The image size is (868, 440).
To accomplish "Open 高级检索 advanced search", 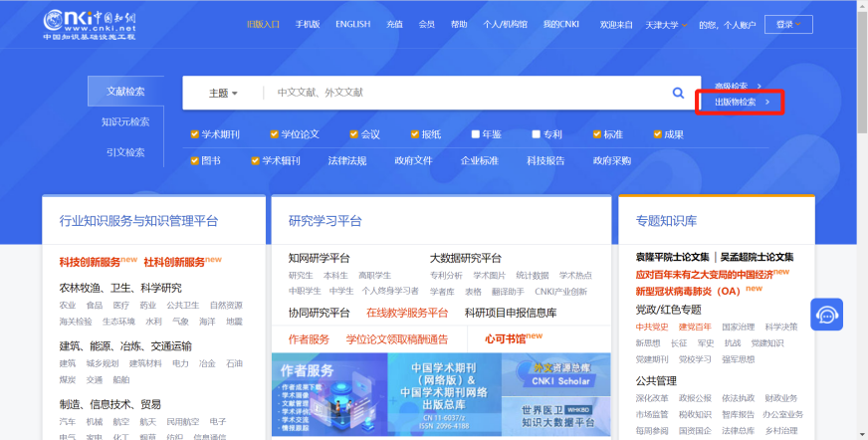I will click(x=738, y=86).
